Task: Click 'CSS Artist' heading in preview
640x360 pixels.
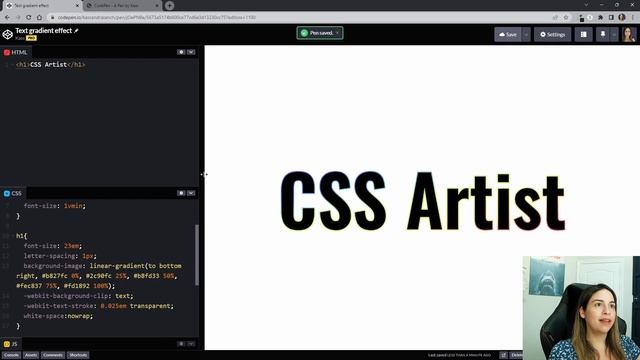Action: pyautogui.click(x=422, y=201)
